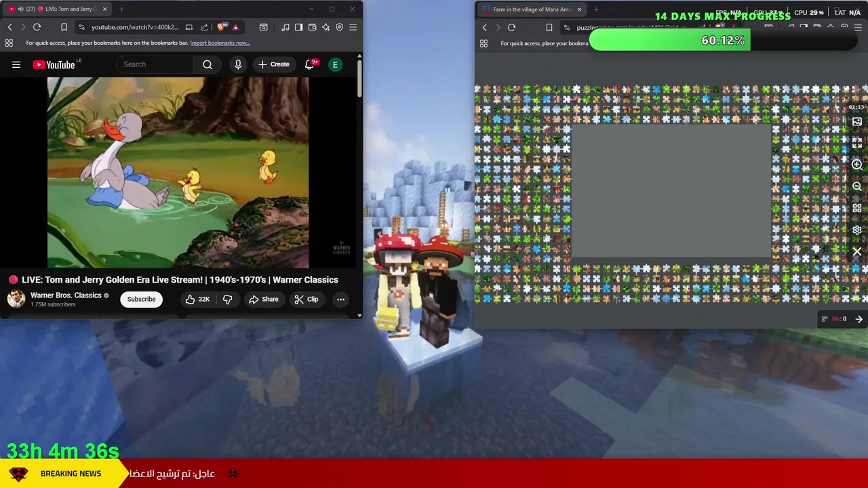Viewport: 868px width, 488px height.
Task: Mute the tab via speaker icon
Action: click(21, 9)
